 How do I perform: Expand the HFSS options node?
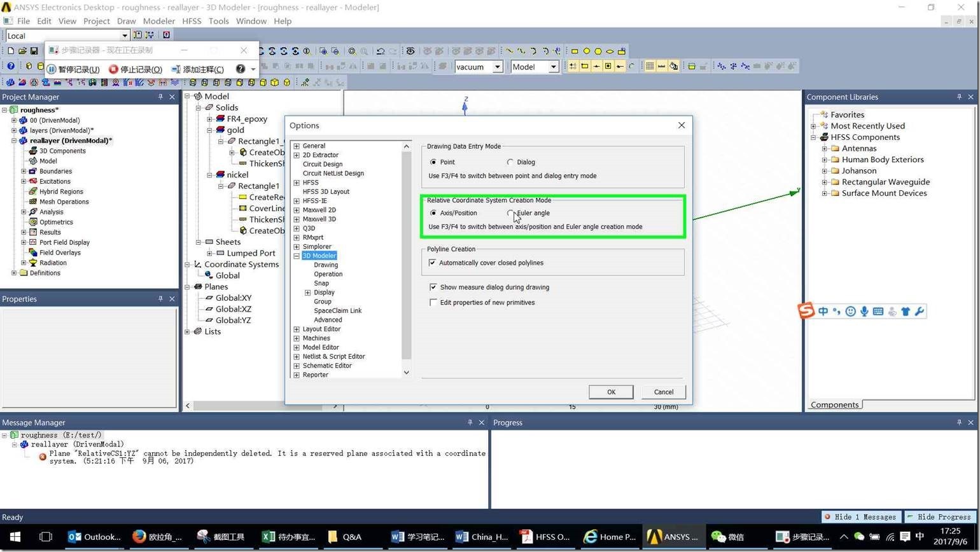click(x=297, y=183)
